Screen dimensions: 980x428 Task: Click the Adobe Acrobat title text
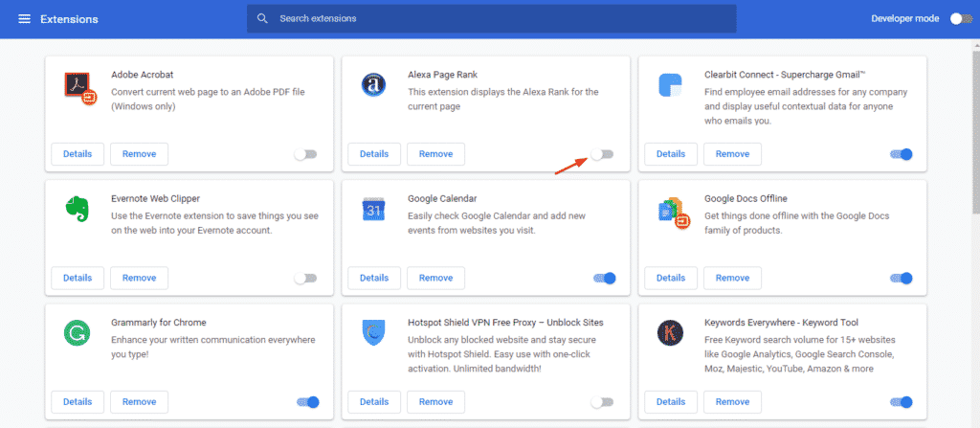pos(142,75)
